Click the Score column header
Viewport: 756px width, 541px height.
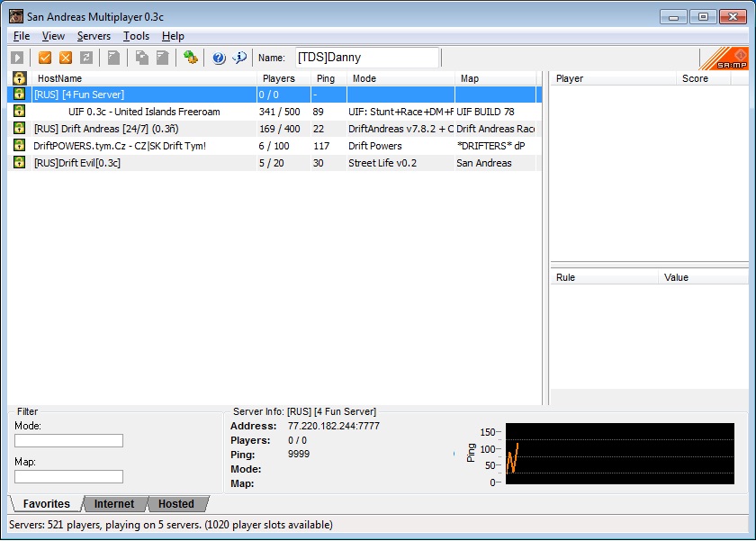[x=704, y=78]
